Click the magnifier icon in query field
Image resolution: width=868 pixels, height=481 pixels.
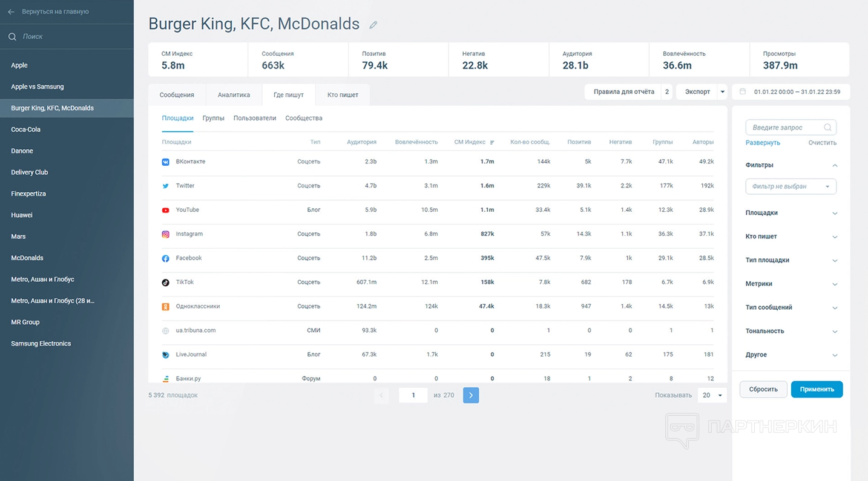pos(827,128)
